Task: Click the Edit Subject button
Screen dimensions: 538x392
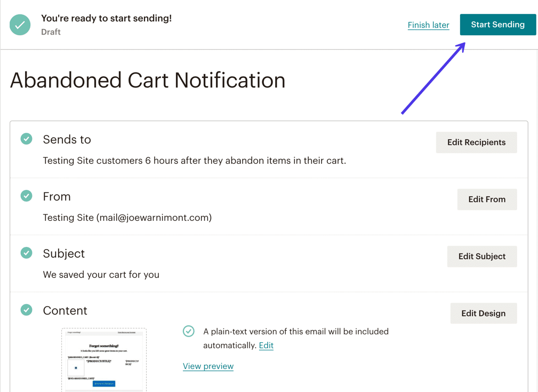Action: (x=481, y=257)
